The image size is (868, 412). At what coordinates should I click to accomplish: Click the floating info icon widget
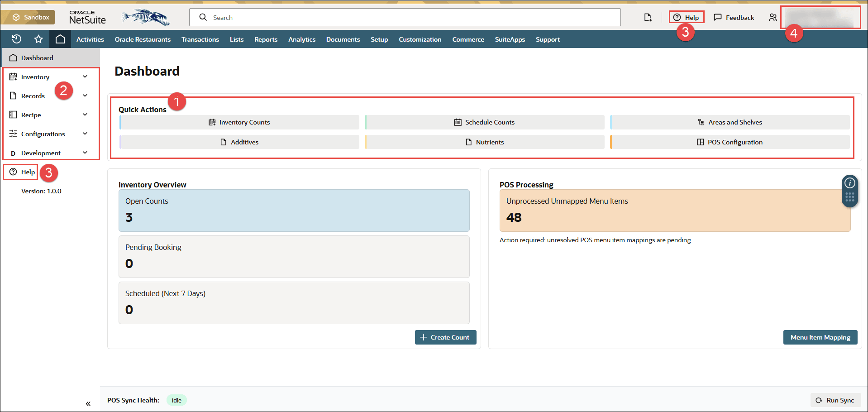pyautogui.click(x=850, y=183)
